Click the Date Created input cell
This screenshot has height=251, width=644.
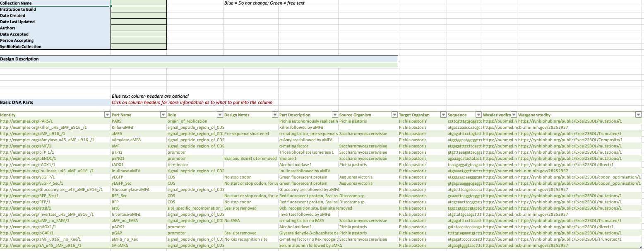[139, 15]
